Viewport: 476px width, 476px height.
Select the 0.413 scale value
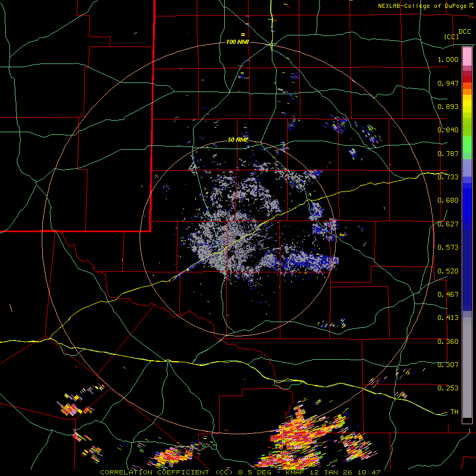pos(448,318)
